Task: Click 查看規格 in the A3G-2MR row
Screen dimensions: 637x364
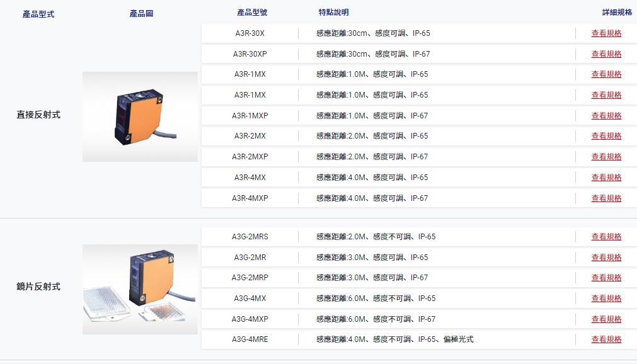Action: (x=606, y=258)
